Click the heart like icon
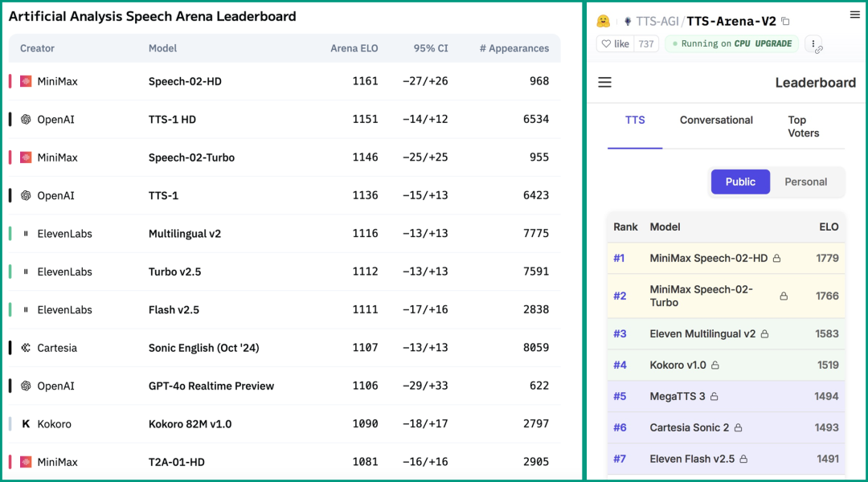868x482 pixels. tap(606, 43)
